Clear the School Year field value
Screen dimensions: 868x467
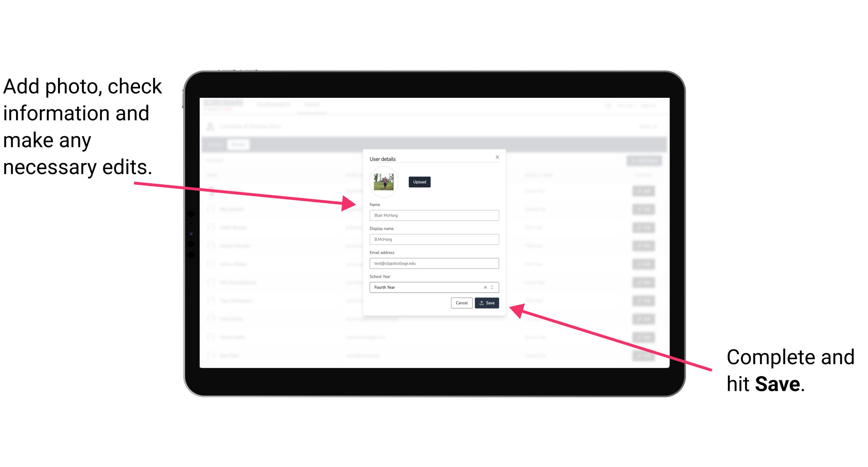pos(485,287)
